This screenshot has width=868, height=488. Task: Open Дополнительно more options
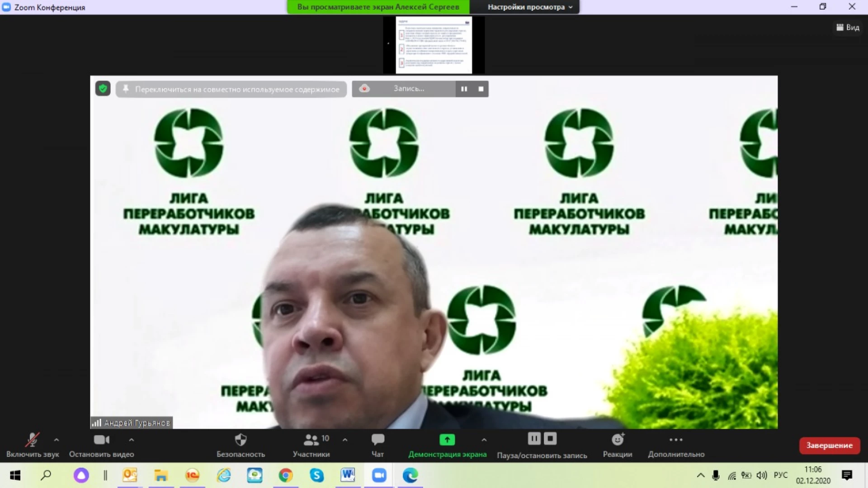click(676, 445)
